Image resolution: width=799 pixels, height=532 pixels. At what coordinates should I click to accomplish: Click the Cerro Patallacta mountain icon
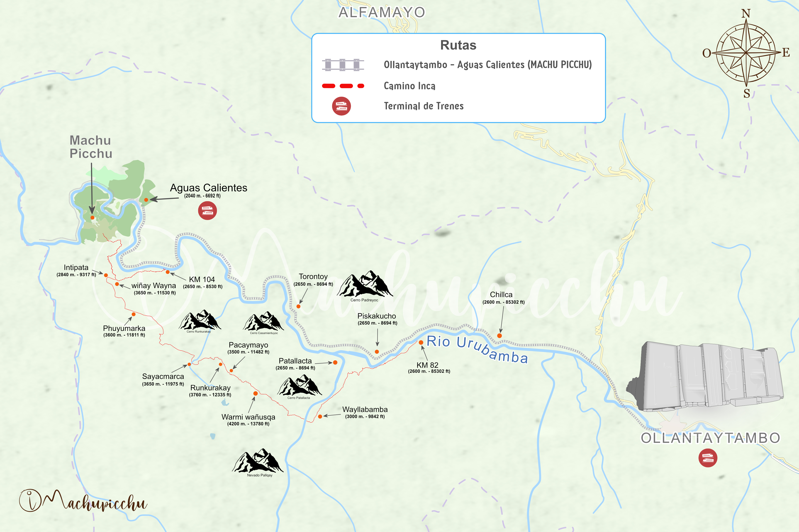(299, 385)
